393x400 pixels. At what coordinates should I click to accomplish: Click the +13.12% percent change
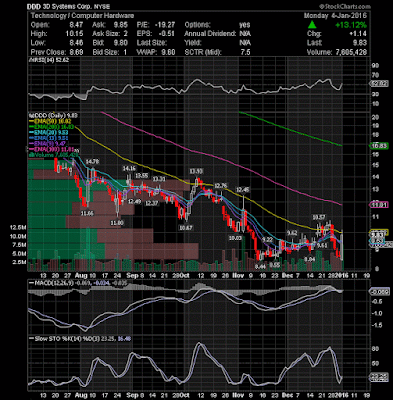pos(351,25)
